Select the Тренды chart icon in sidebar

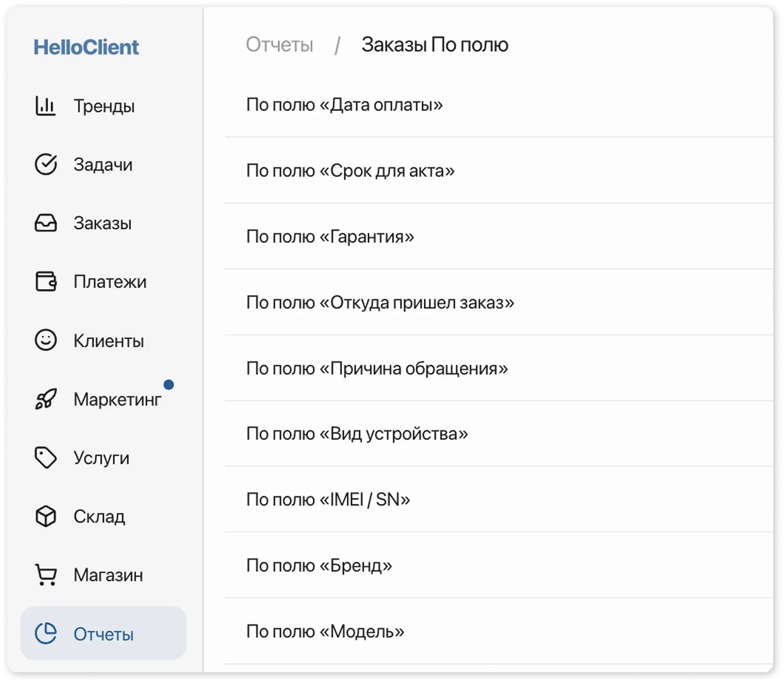(45, 106)
